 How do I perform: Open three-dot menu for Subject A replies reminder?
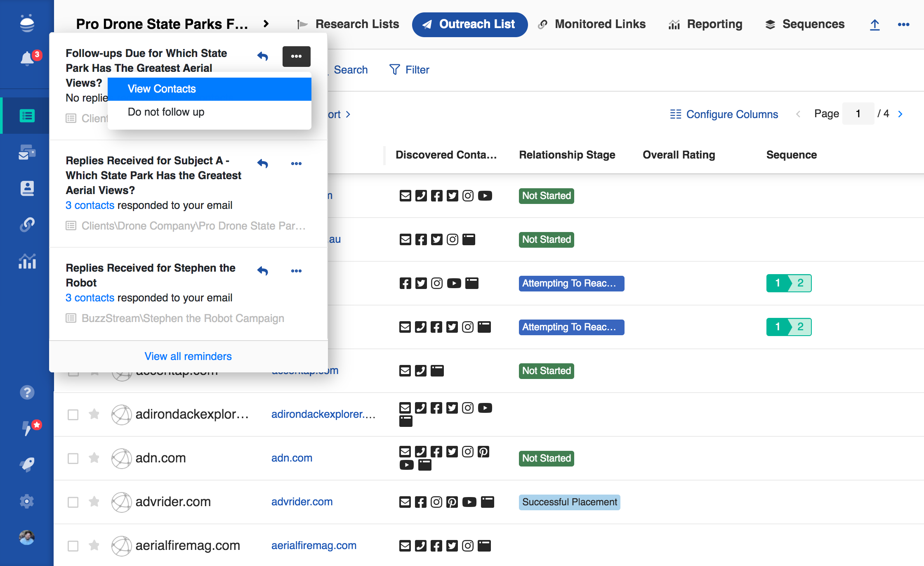coord(296,163)
